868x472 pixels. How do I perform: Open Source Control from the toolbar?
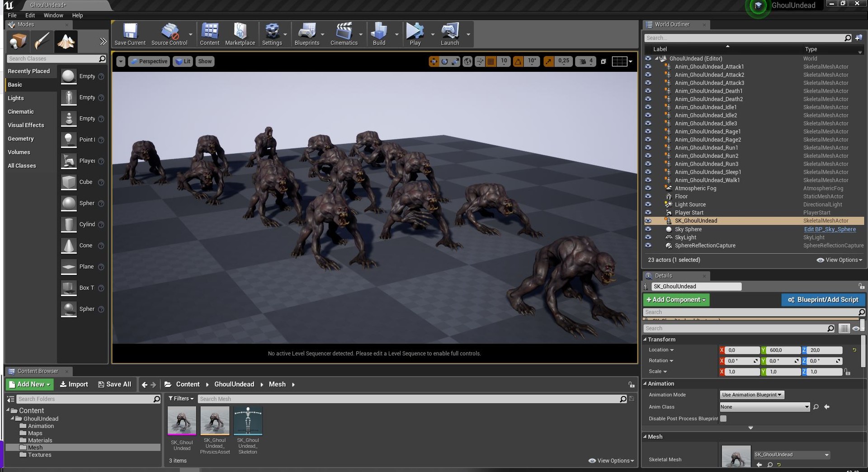click(x=169, y=34)
